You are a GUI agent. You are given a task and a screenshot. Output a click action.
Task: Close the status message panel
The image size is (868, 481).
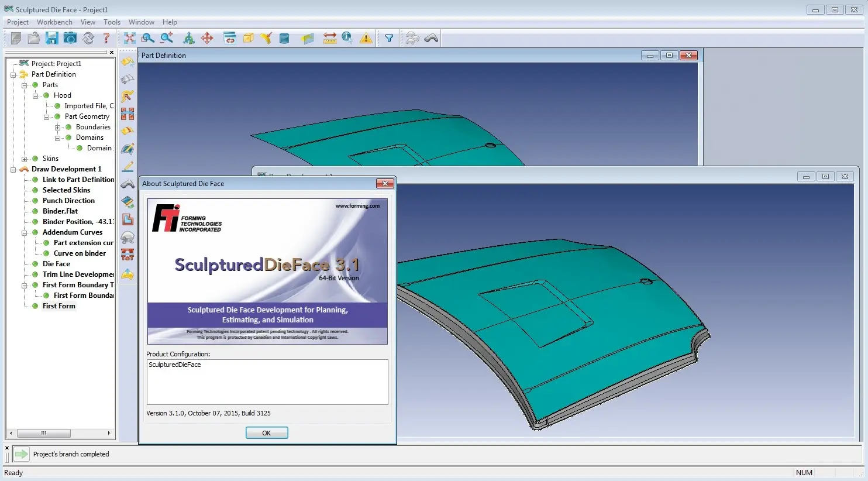point(7,448)
